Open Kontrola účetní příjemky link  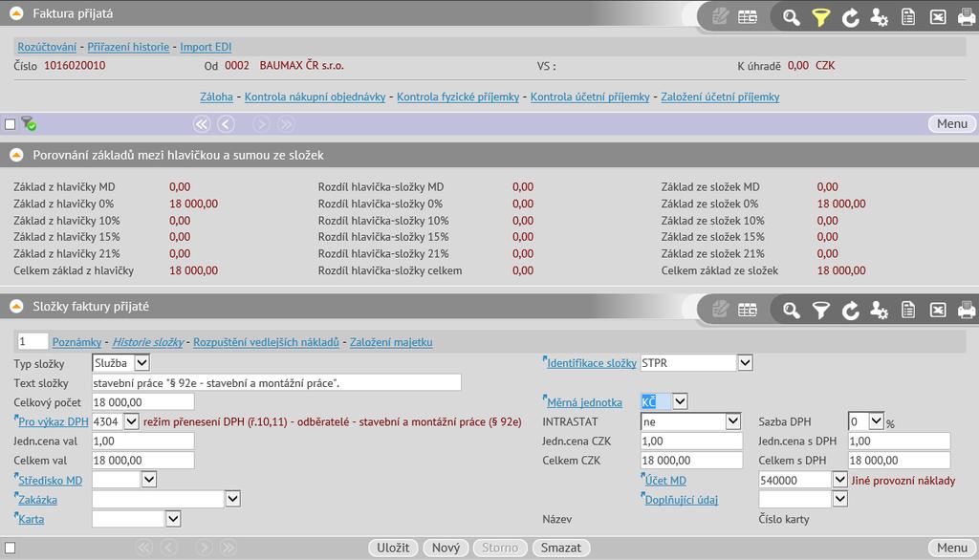click(590, 97)
